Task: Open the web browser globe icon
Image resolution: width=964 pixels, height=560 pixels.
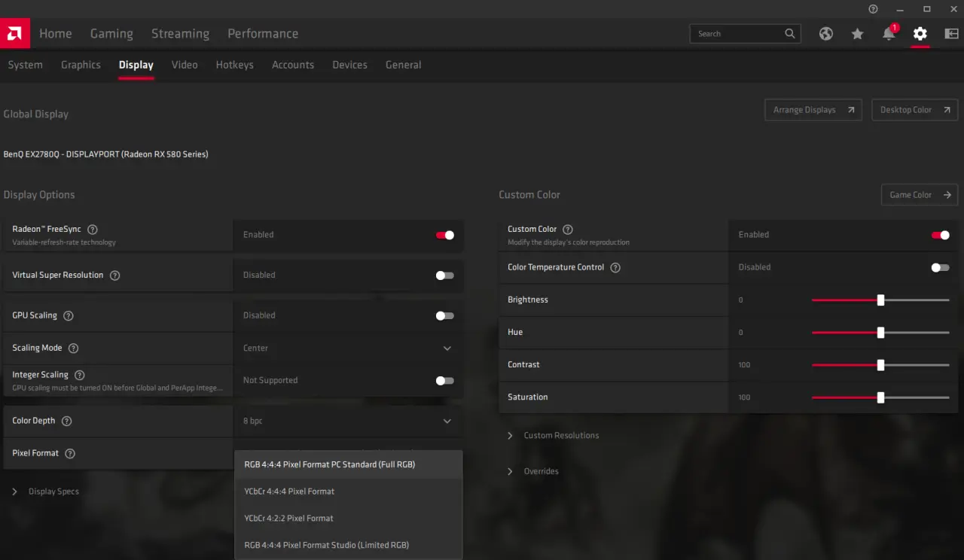Action: pyautogui.click(x=826, y=34)
